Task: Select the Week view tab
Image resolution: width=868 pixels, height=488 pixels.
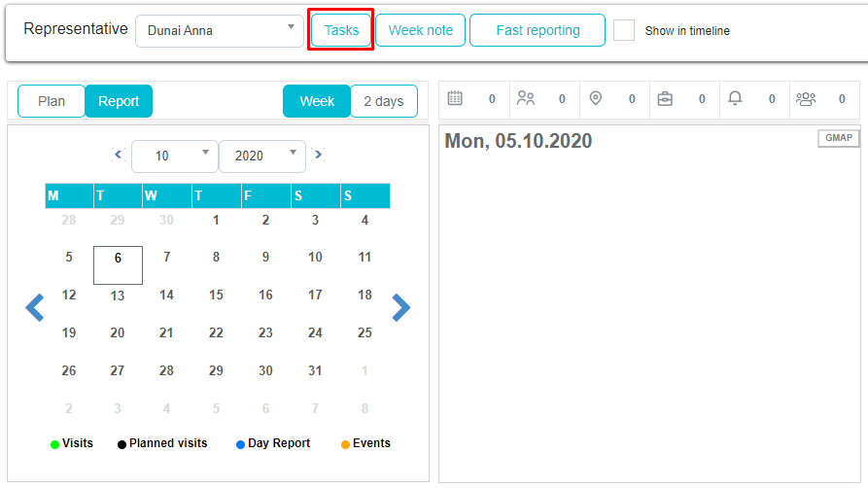Action: pyautogui.click(x=317, y=101)
